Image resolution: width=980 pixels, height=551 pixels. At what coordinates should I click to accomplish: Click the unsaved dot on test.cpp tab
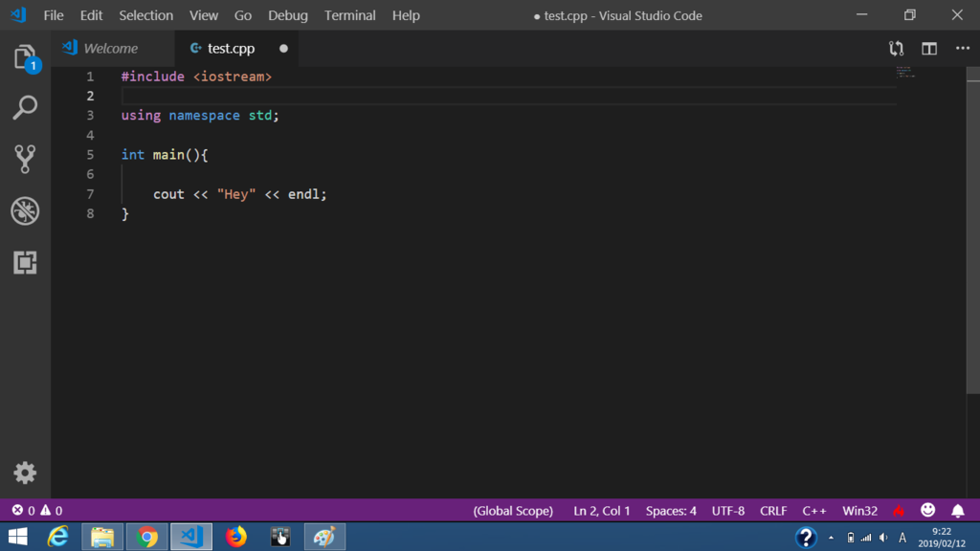pyautogui.click(x=283, y=48)
